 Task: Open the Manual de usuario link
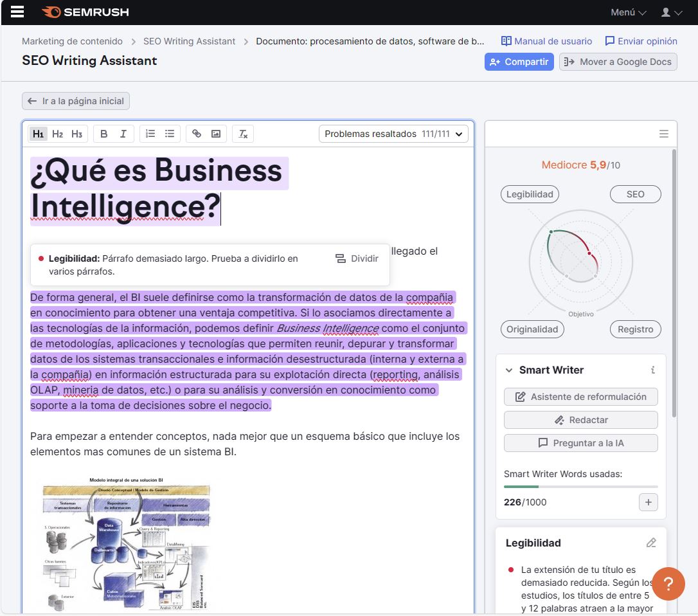[546, 41]
